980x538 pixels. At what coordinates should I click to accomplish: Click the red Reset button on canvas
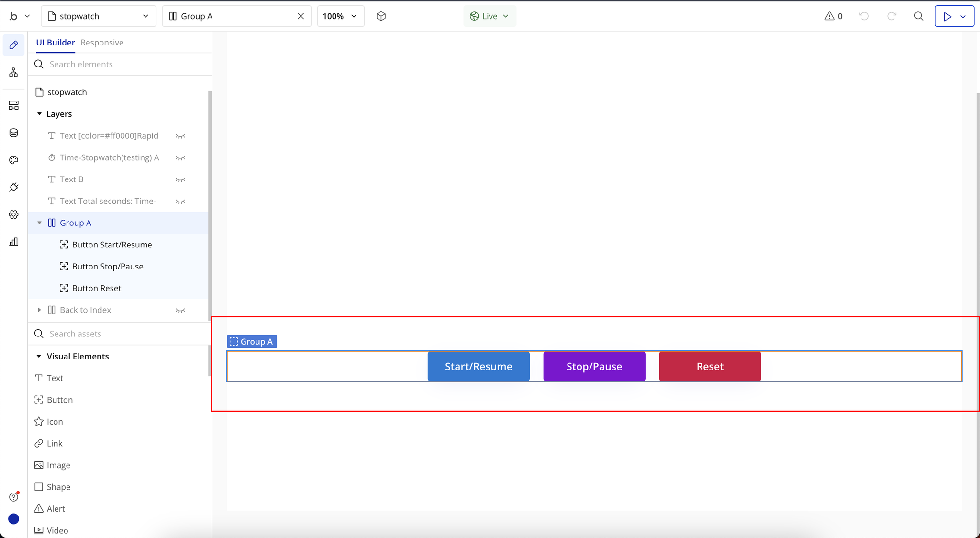point(710,367)
